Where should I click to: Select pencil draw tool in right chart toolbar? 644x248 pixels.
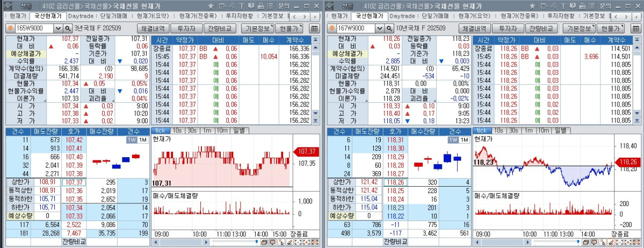(x=611, y=242)
